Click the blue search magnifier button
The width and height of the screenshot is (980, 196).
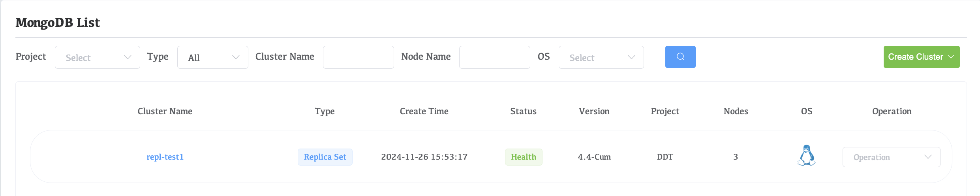pyautogui.click(x=680, y=57)
